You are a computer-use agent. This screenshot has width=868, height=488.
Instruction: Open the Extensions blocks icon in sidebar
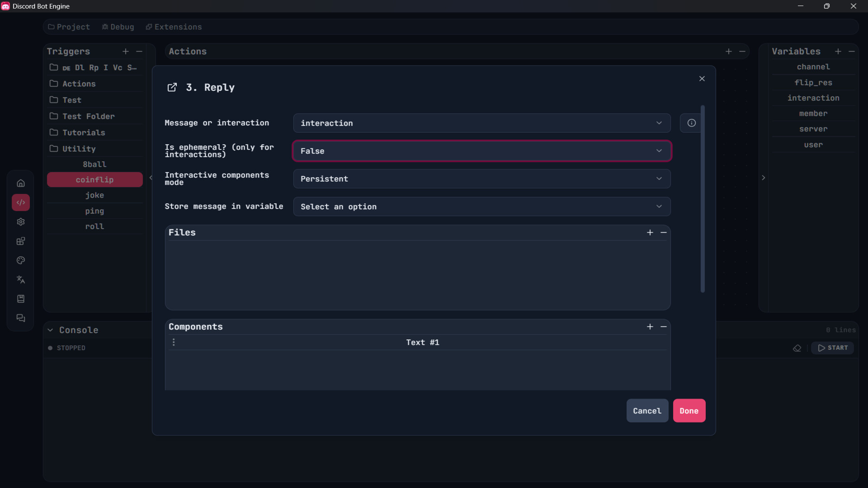point(21,241)
